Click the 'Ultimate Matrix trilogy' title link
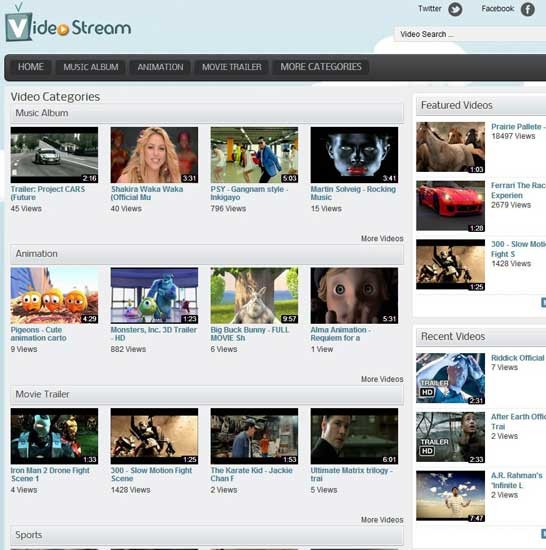Viewport: 546px width, 550px height. coord(352,474)
